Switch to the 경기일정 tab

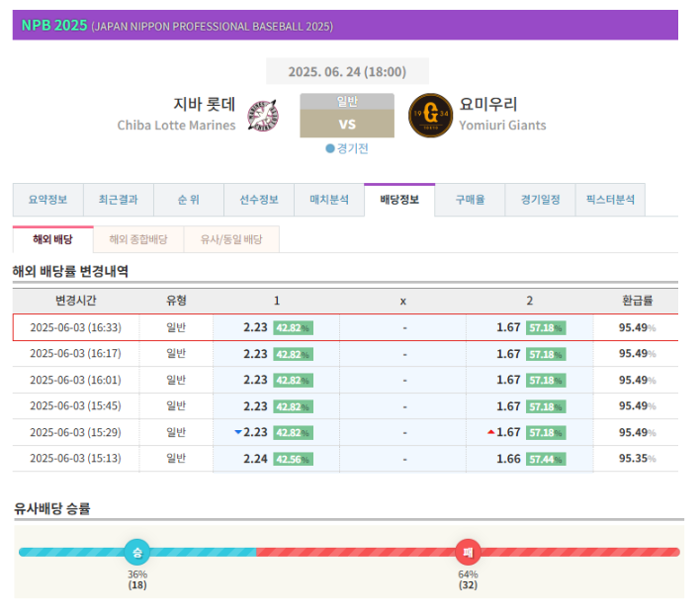pos(540,200)
